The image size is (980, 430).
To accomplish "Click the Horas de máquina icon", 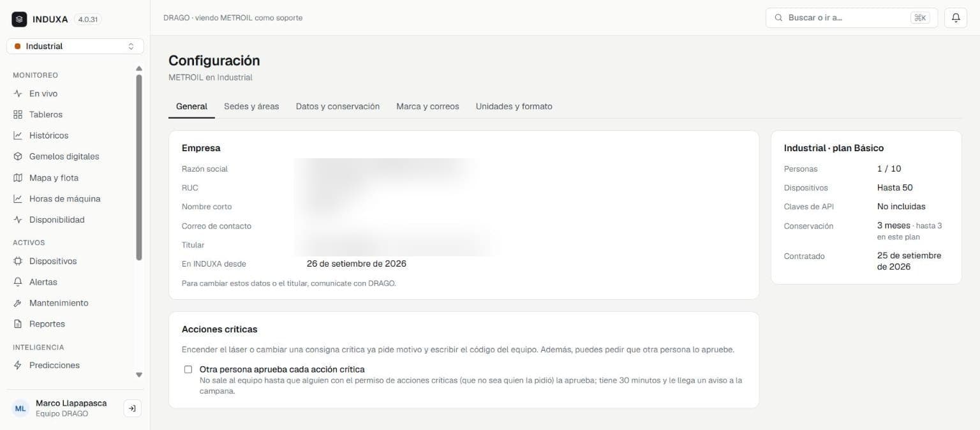I will pyautogui.click(x=18, y=199).
